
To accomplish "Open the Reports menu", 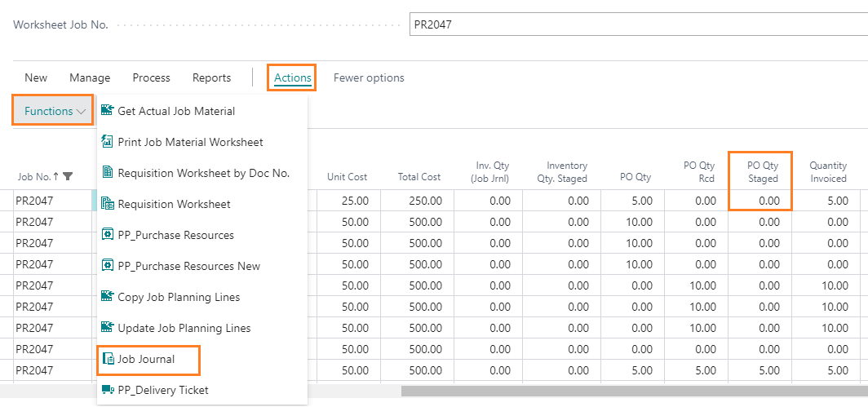I will [211, 78].
